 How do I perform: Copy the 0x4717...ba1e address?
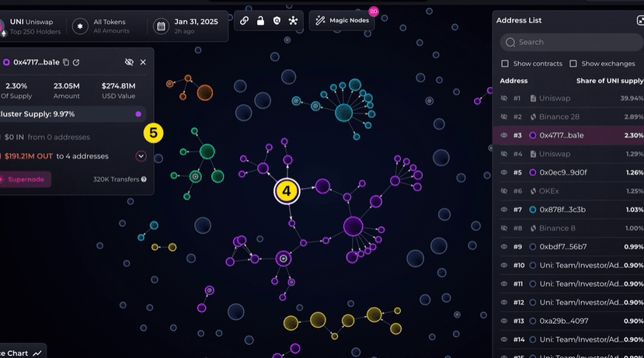(66, 62)
